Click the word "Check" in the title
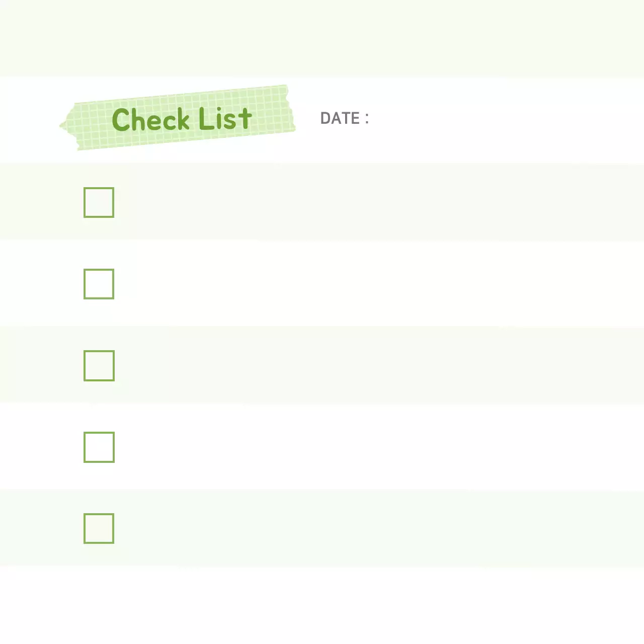This screenshot has height=644, width=644. pyautogui.click(x=150, y=120)
